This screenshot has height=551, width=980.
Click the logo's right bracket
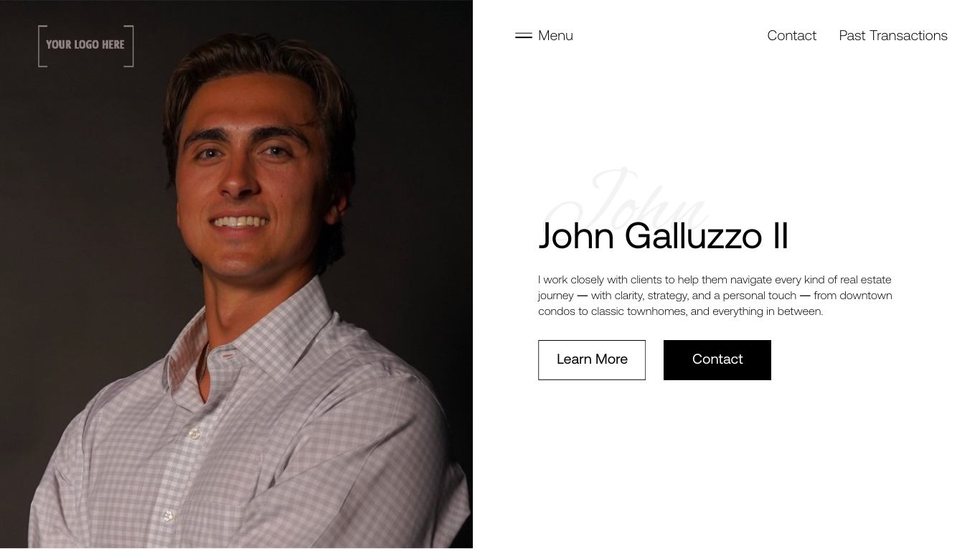129,46
